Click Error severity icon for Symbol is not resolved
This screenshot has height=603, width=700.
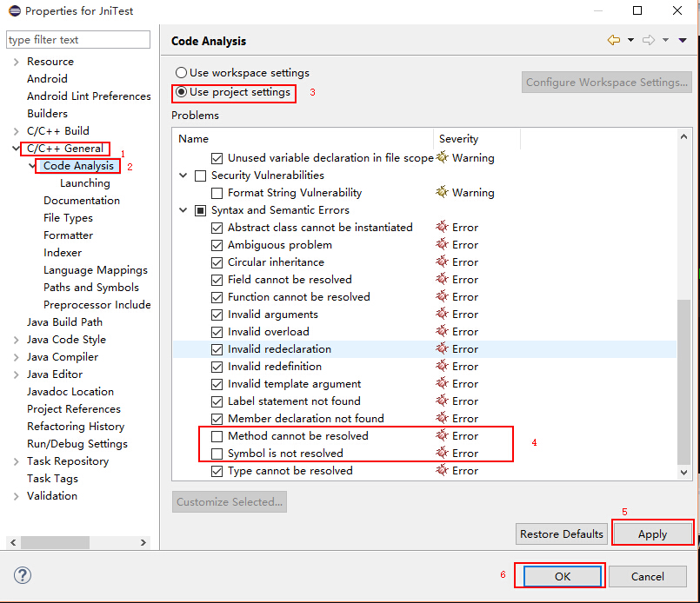[442, 453]
